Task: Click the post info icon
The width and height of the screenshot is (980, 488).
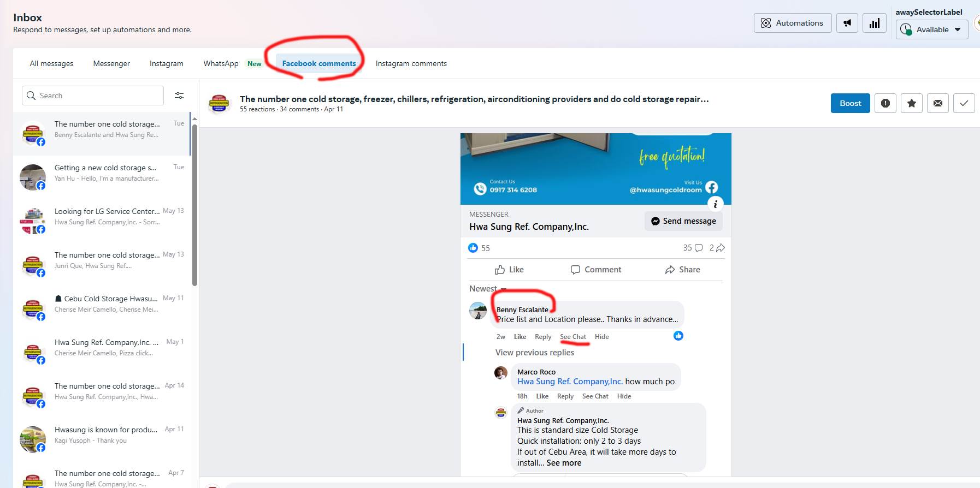Action: coord(716,204)
